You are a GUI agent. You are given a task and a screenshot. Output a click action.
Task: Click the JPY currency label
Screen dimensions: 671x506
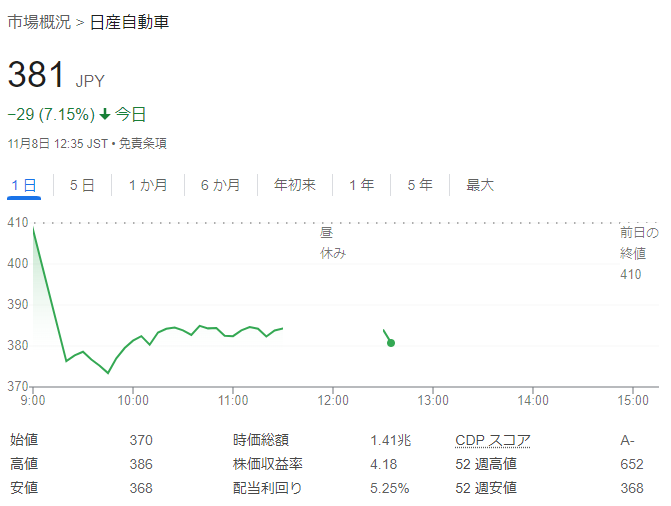click(90, 81)
